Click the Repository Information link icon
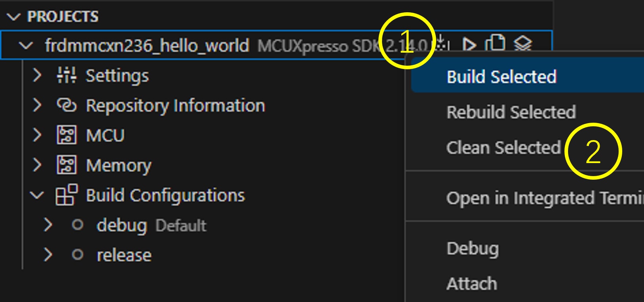The image size is (644, 302). click(66, 105)
